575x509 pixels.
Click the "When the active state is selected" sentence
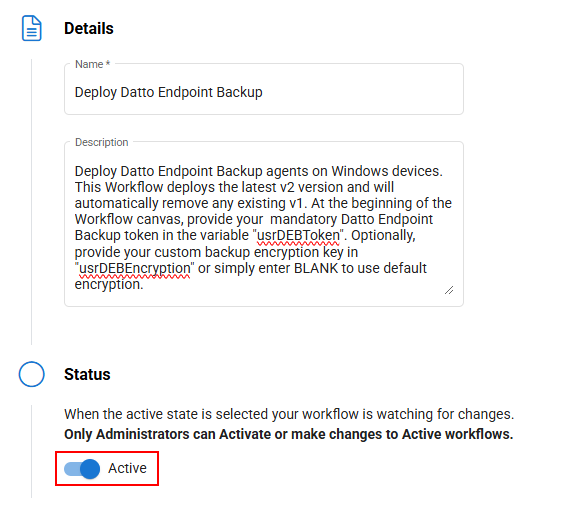tap(289, 414)
